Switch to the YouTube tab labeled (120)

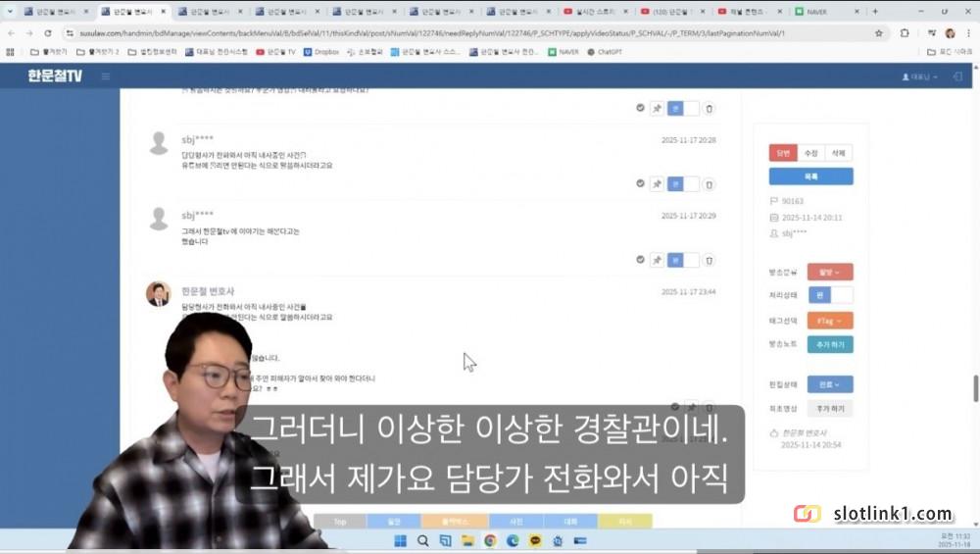pyautogui.click(x=673, y=11)
